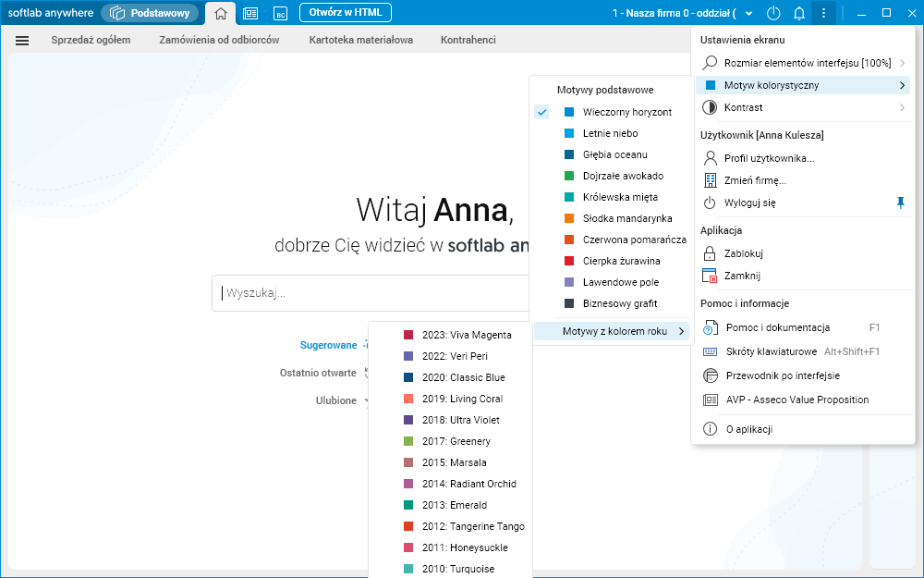Pick Cierpka żurawina color swatch
Image resolution: width=924 pixels, height=578 pixels.
click(x=569, y=261)
